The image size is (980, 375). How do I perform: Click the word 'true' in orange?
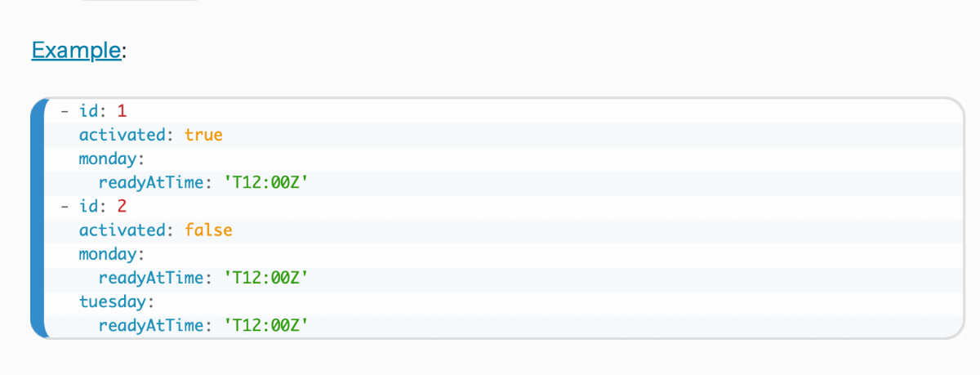coord(203,134)
